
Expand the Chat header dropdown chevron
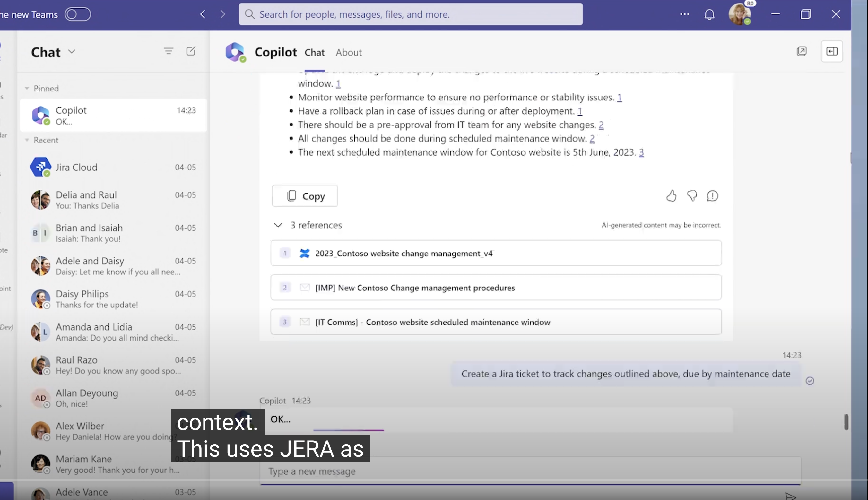72,52
